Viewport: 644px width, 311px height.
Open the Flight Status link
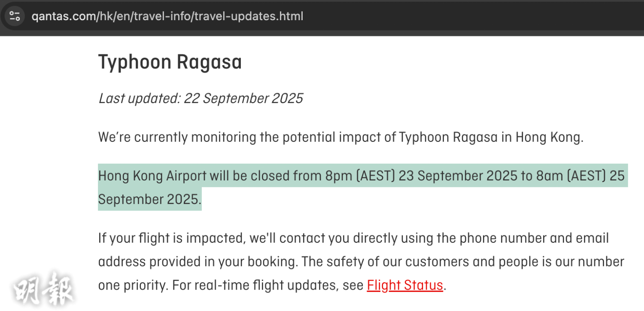tap(405, 285)
